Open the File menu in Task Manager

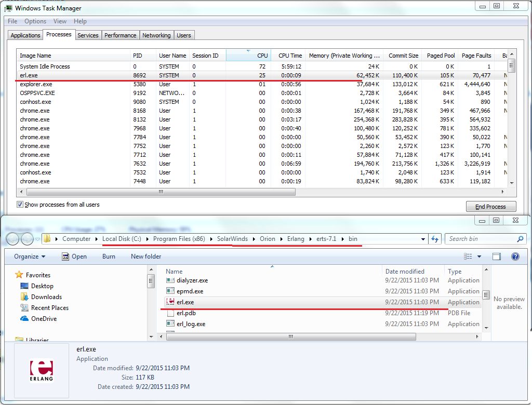point(12,21)
